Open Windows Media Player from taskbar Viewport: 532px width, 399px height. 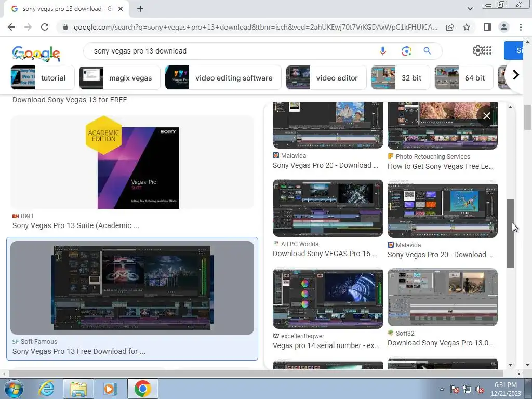tap(110, 389)
